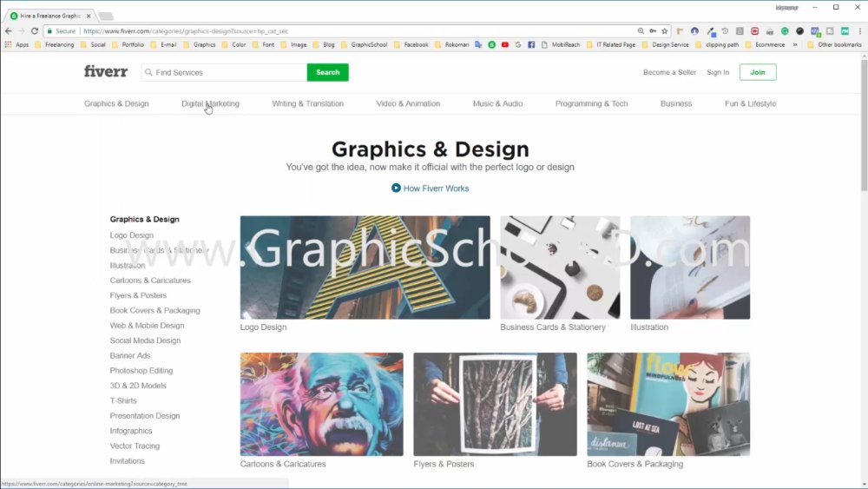The width and height of the screenshot is (868, 489).
Task: Open the YouTube bookmark icon
Action: [x=505, y=44]
